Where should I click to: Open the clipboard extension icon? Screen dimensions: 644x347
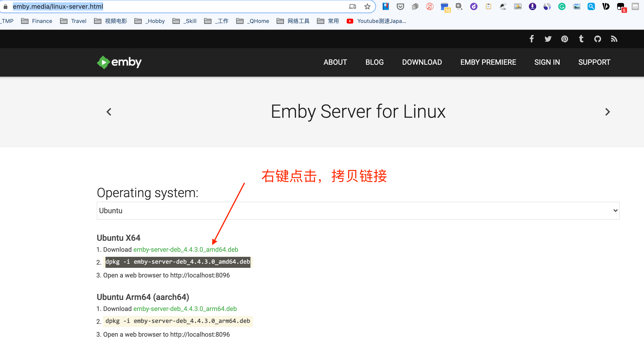(x=489, y=6)
